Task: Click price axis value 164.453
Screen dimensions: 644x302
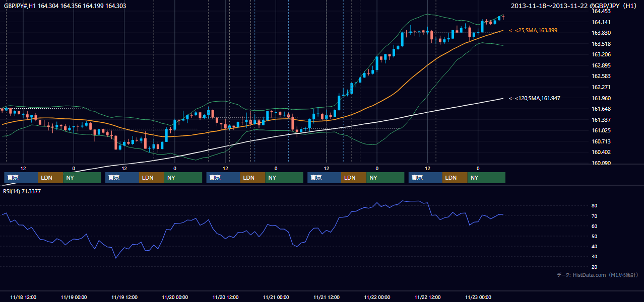Action: click(x=601, y=11)
